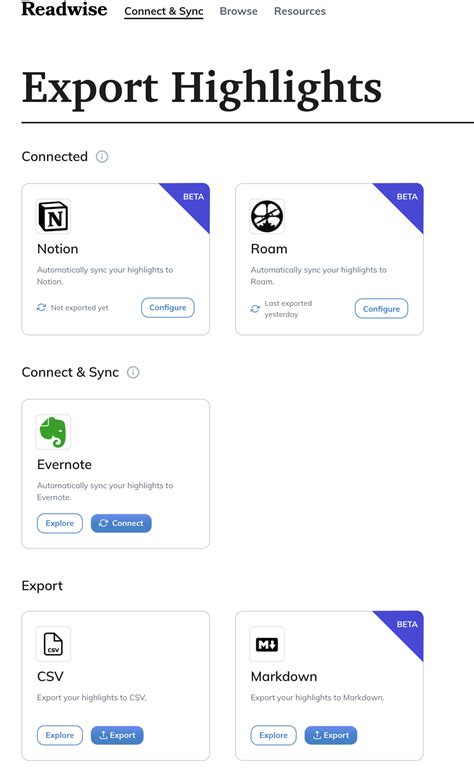Click the Notion logo icon

(x=53, y=216)
